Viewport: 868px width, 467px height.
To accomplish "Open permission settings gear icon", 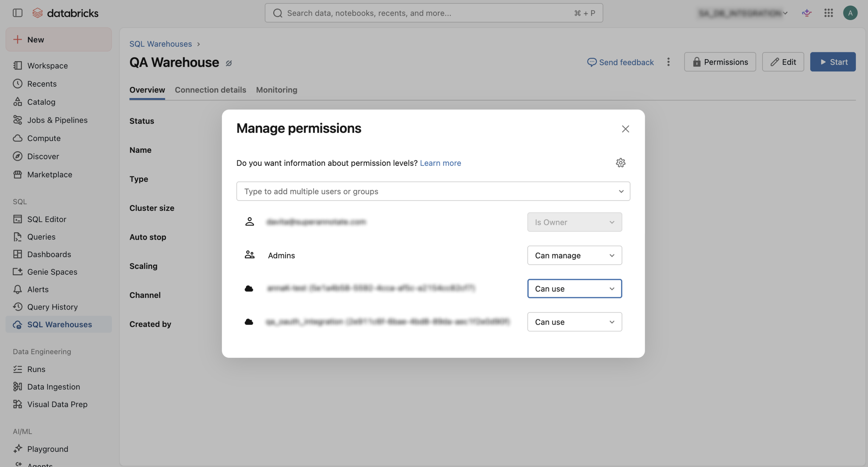I will point(621,163).
